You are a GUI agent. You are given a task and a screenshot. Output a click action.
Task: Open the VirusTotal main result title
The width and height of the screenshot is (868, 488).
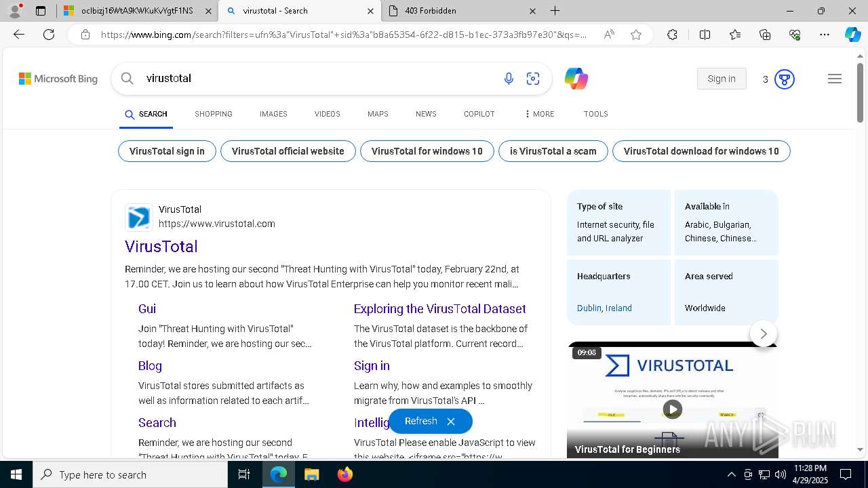pos(161,247)
